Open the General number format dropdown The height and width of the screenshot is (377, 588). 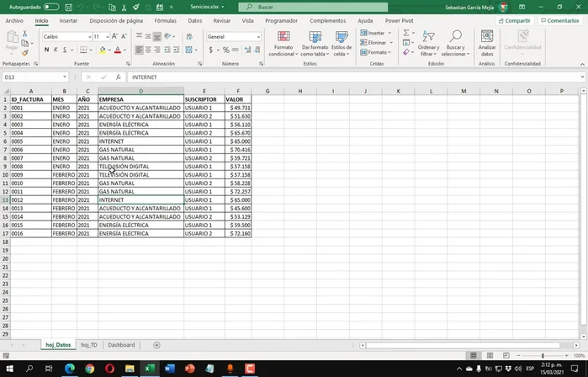click(x=258, y=37)
